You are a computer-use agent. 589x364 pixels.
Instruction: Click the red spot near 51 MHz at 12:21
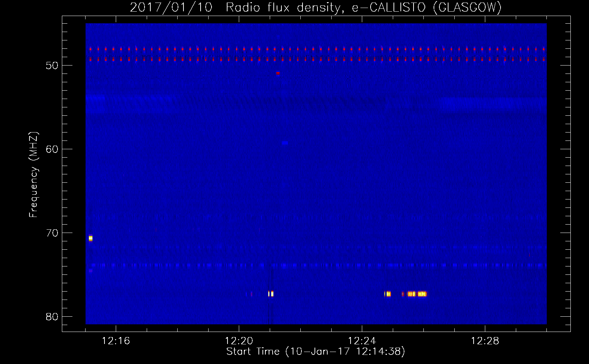[278, 73]
